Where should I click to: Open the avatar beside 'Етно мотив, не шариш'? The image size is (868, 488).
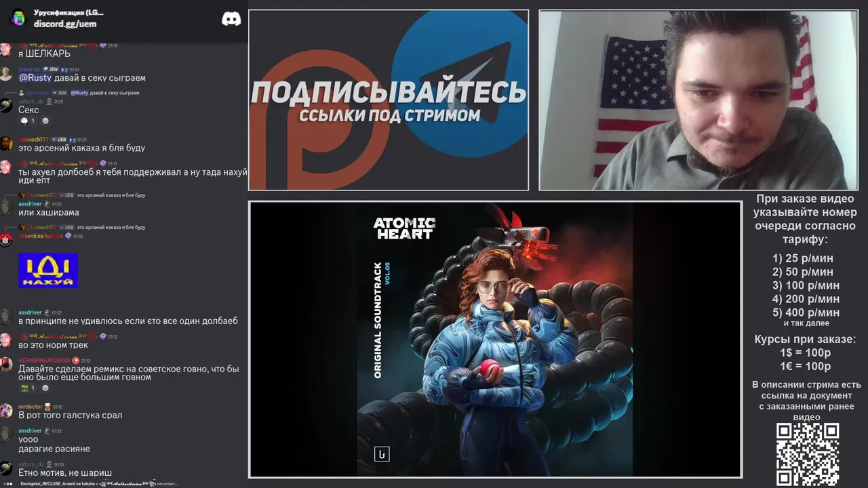pos(6,468)
